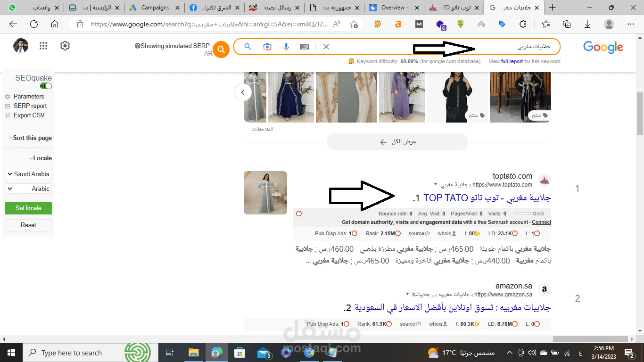Switch to the توب تاتو tab

tap(454, 8)
